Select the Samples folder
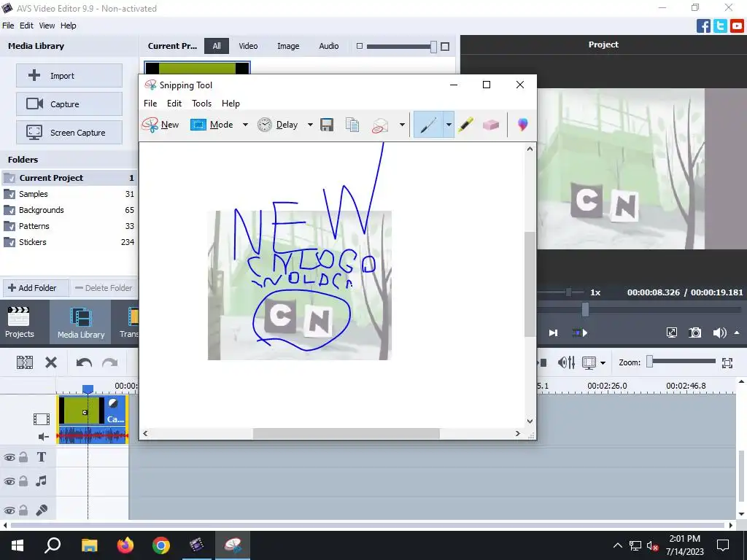747x560 pixels. [x=69, y=194]
